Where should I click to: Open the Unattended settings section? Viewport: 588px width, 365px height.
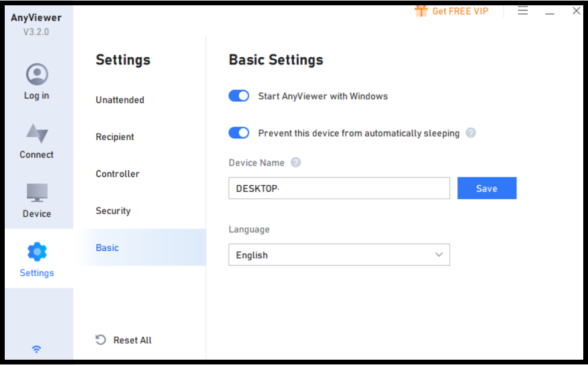pyautogui.click(x=120, y=100)
